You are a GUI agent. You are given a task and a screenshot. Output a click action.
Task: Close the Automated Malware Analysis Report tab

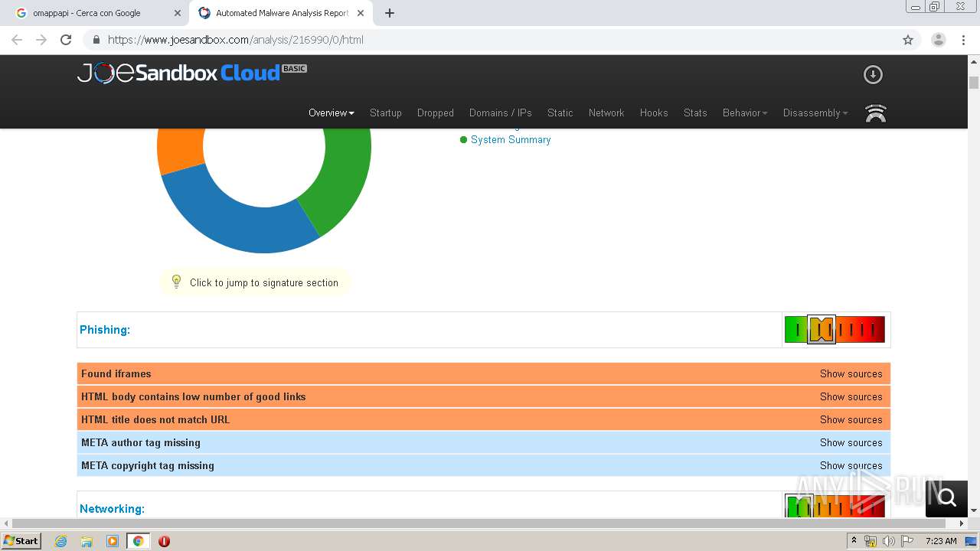click(361, 13)
